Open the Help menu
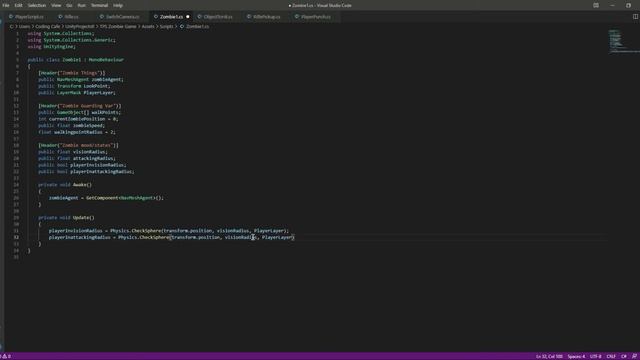Viewport: 640px width, 360px height. [118, 5]
